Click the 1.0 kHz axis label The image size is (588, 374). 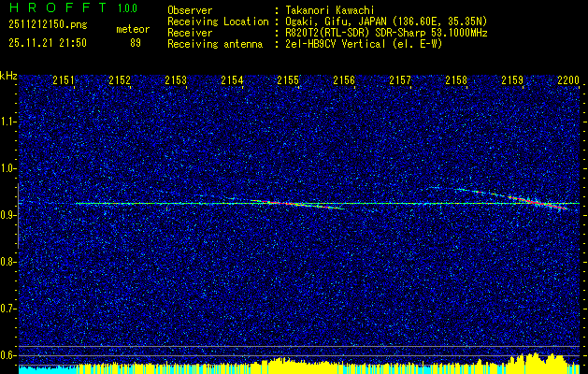click(7, 168)
